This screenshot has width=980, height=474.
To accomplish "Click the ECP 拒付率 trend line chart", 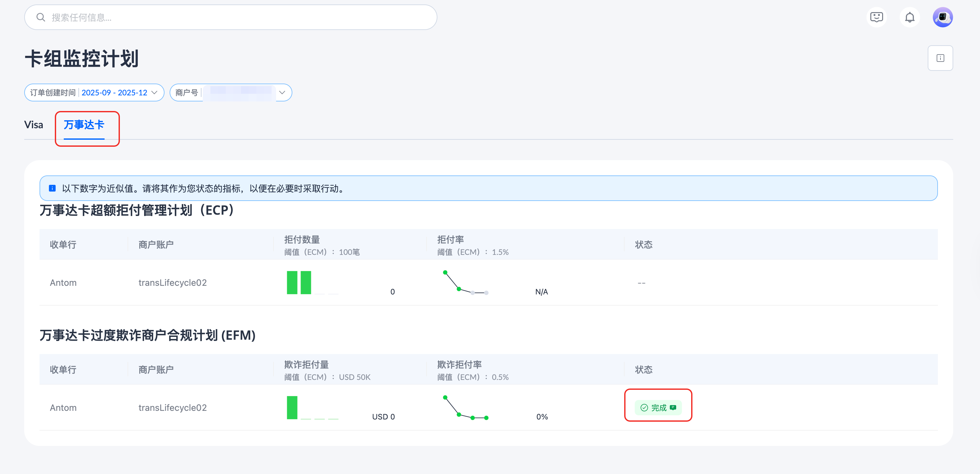I will click(x=465, y=283).
